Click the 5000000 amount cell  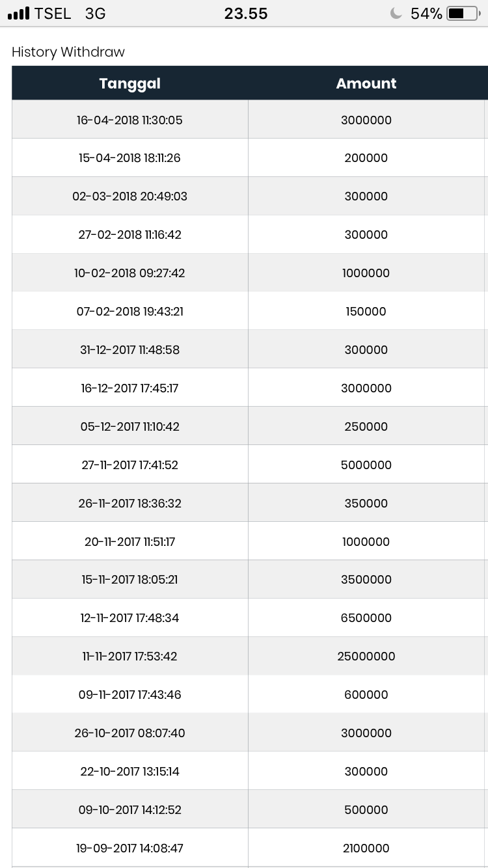click(366, 465)
